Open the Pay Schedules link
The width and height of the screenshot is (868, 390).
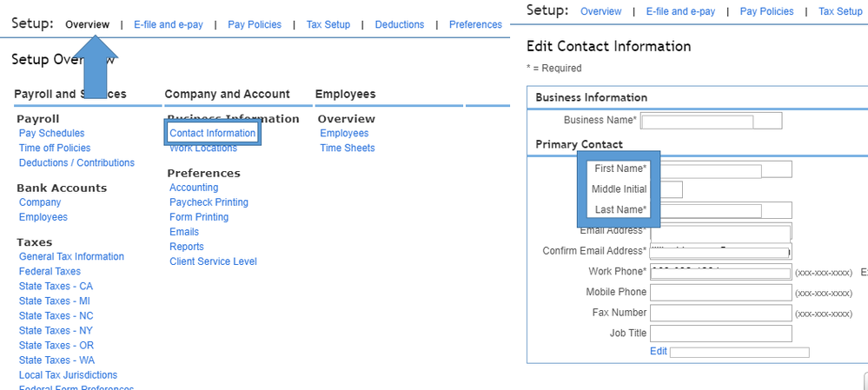[x=51, y=133]
